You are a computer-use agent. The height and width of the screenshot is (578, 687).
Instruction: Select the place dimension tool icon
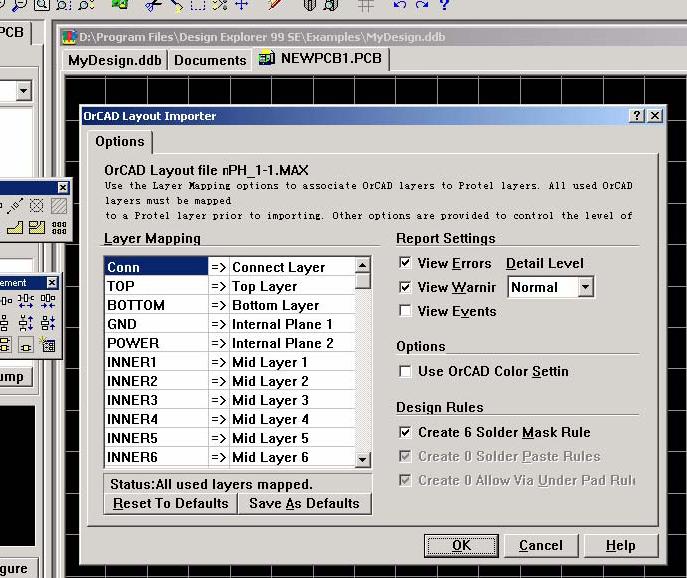pos(15,206)
